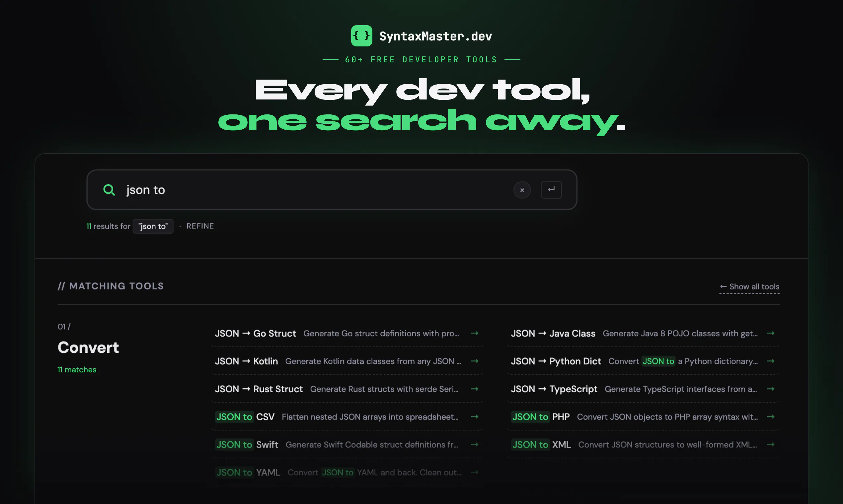This screenshot has width=843, height=504.
Task: Click the arrow icon on PHP row
Action: coord(771,417)
